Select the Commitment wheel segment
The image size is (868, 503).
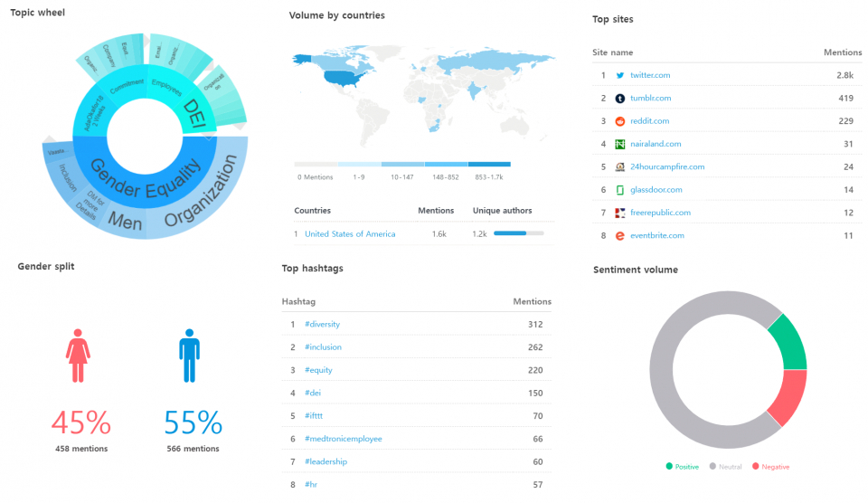127,87
